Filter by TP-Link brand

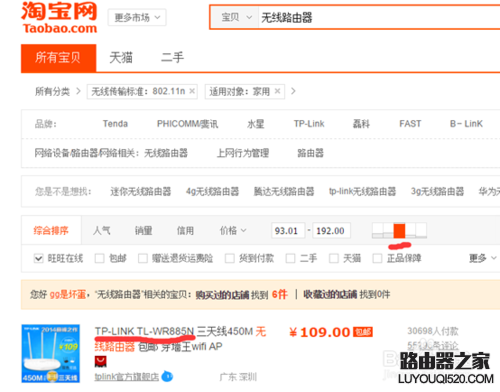point(309,124)
